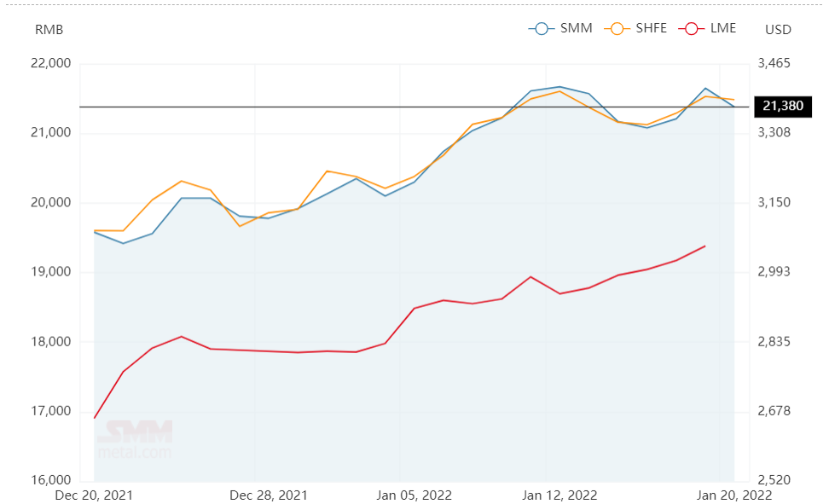Click the RMB axis unit label

[49, 30]
